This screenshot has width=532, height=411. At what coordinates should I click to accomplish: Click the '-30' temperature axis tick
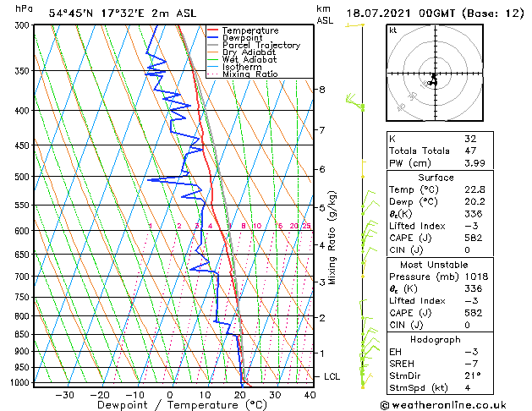click(64, 395)
